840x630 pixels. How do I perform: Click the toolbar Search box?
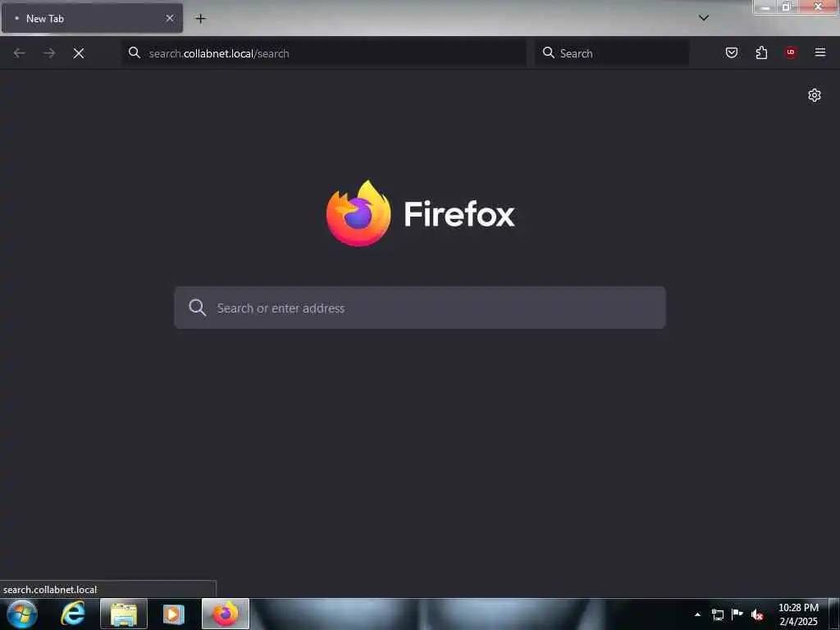tap(612, 53)
